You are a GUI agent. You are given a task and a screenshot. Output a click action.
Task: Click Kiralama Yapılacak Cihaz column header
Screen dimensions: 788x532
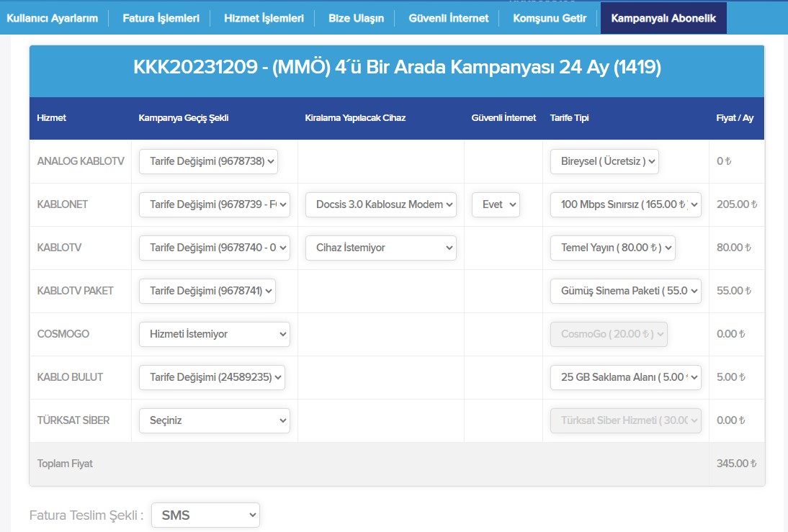point(355,117)
